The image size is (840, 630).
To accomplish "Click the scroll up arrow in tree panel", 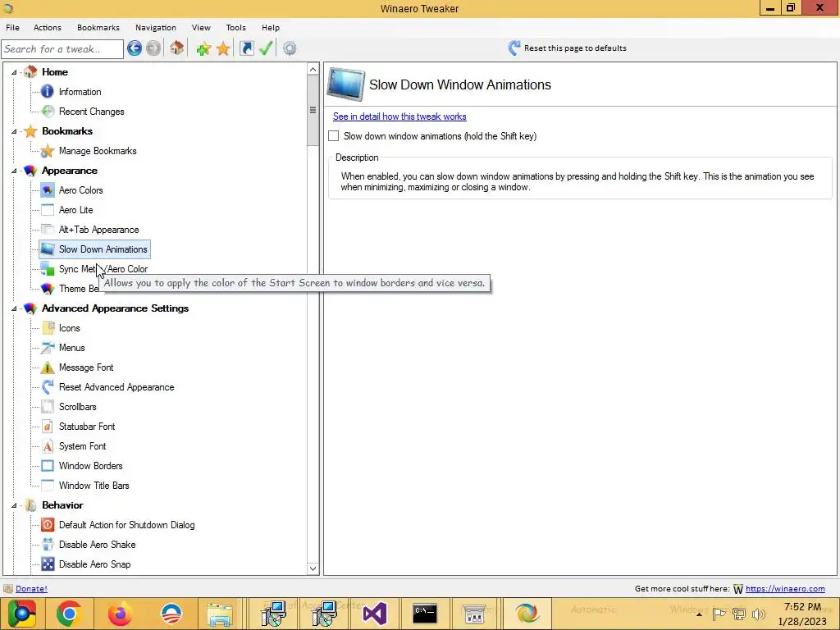I will (x=313, y=69).
